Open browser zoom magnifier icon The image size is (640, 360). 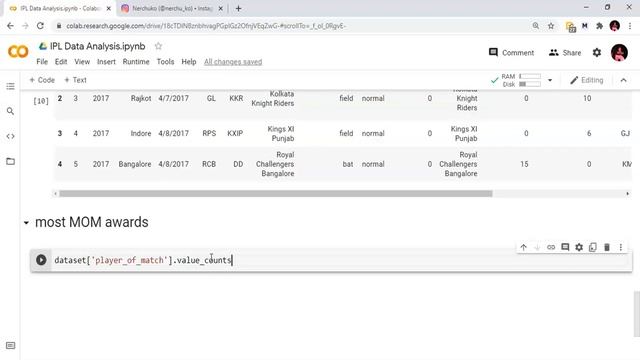coord(536,26)
